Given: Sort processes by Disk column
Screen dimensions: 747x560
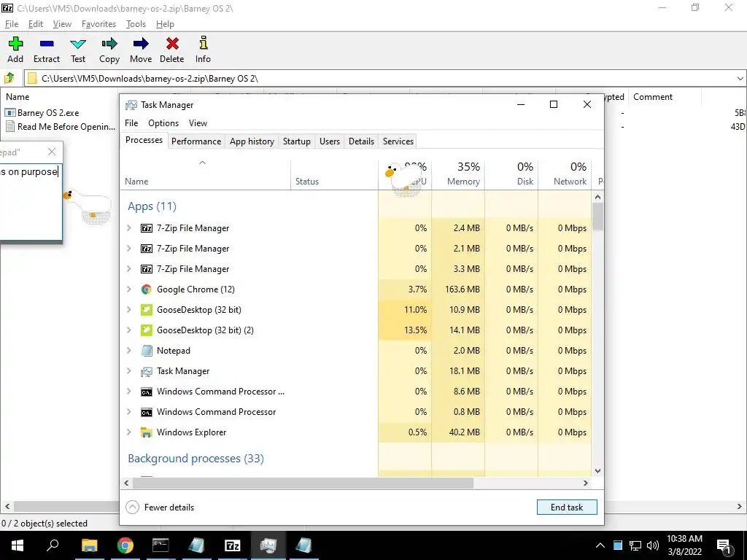Looking at the screenshot, I should tap(511, 174).
